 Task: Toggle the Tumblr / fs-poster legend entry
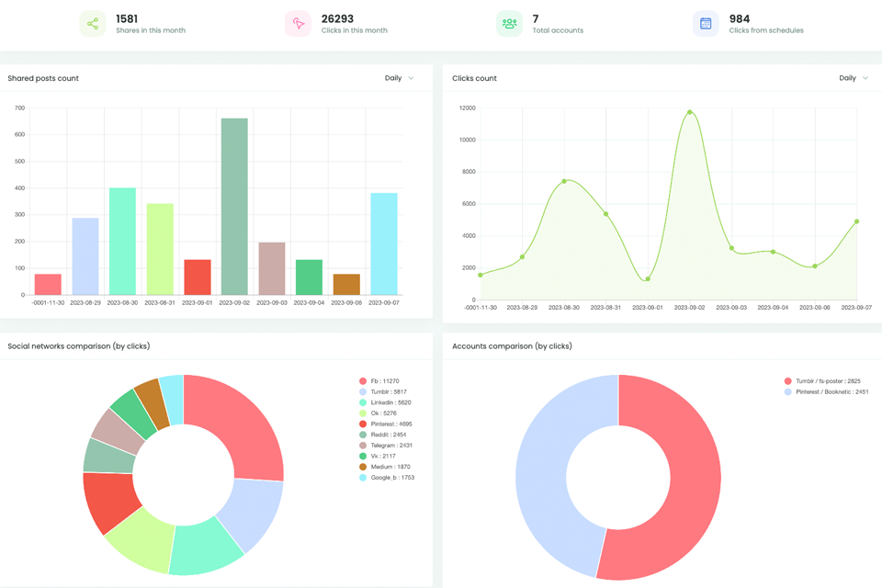coord(822,381)
